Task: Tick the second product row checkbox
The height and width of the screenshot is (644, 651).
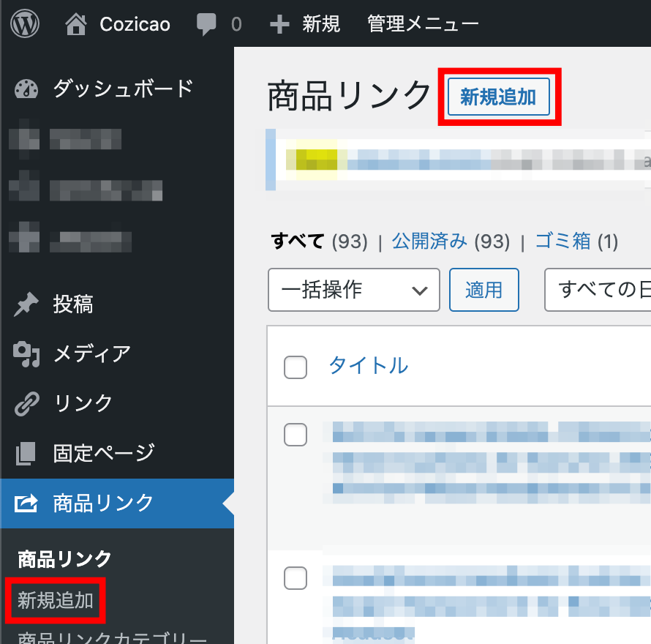Action: (x=296, y=578)
